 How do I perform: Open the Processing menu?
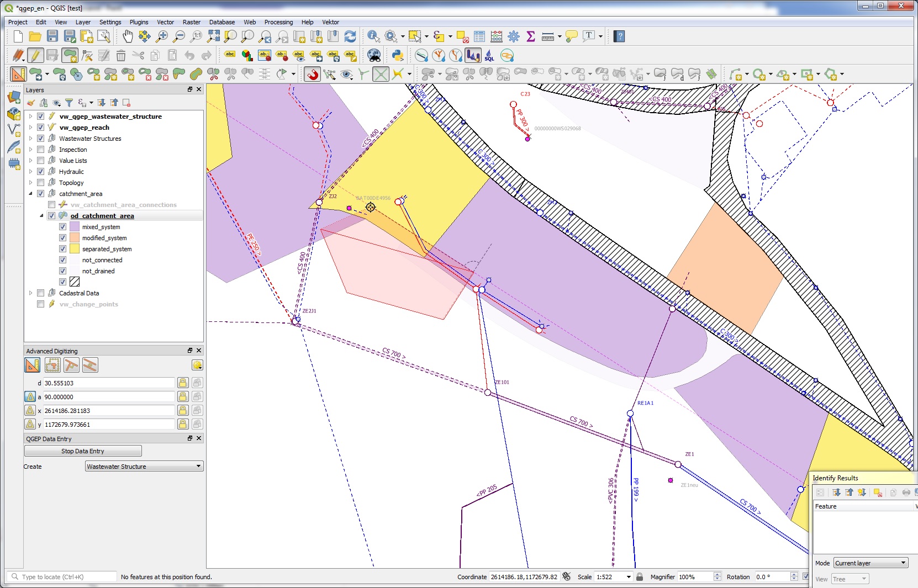coord(278,22)
